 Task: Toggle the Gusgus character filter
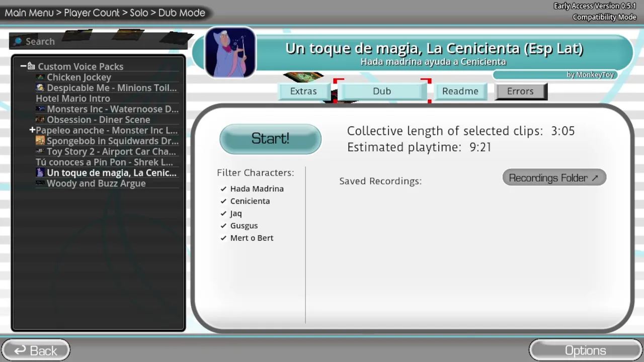coord(223,226)
